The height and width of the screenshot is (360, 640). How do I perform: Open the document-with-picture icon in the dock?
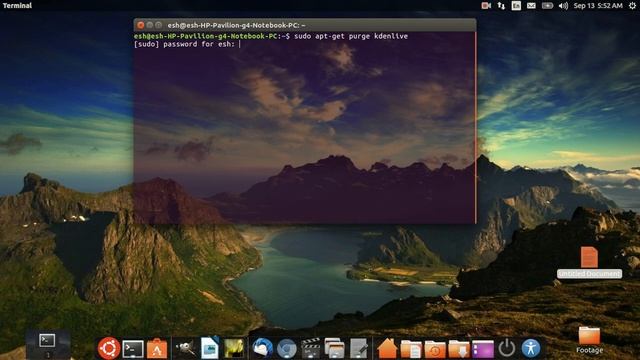coord(210,348)
